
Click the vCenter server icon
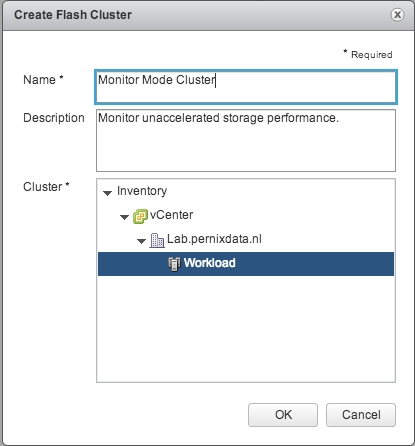coord(140,216)
